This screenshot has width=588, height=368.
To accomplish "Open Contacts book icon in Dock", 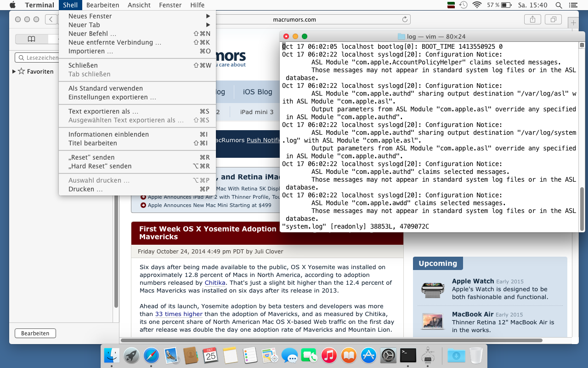I will pos(191,355).
